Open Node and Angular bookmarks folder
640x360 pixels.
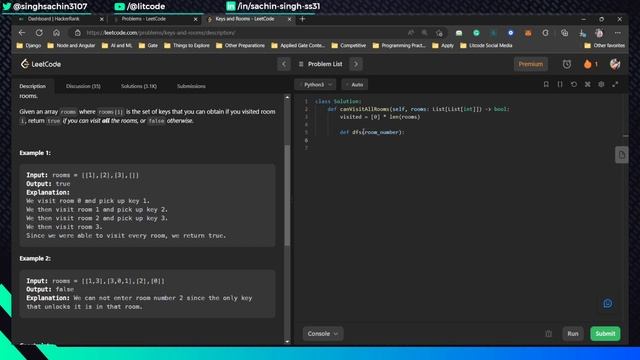[71, 45]
